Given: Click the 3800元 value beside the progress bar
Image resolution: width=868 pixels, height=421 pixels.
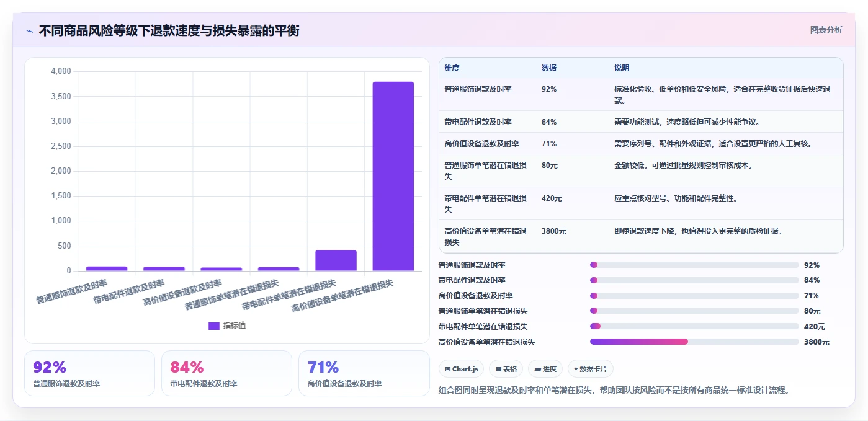Looking at the screenshot, I should pyautogui.click(x=817, y=342).
